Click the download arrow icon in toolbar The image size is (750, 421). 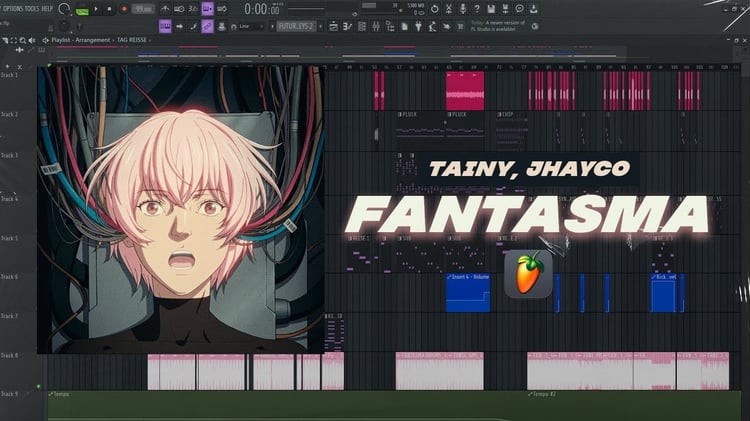click(533, 9)
